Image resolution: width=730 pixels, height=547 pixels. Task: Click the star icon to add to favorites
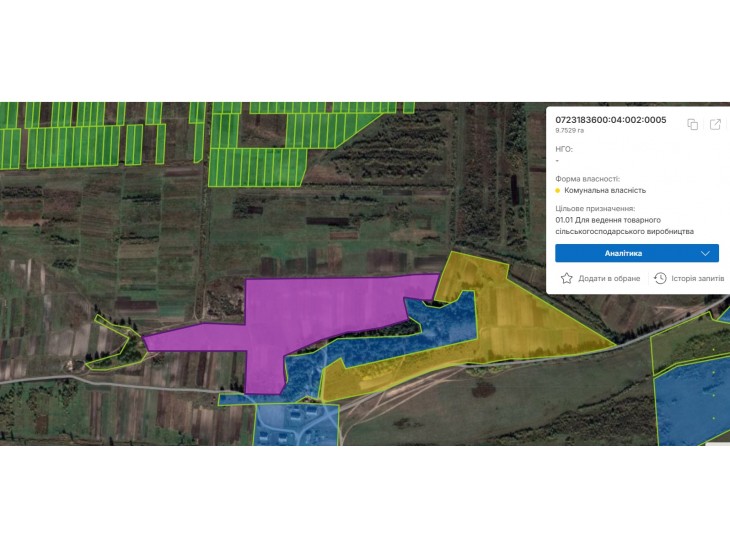coord(566,278)
